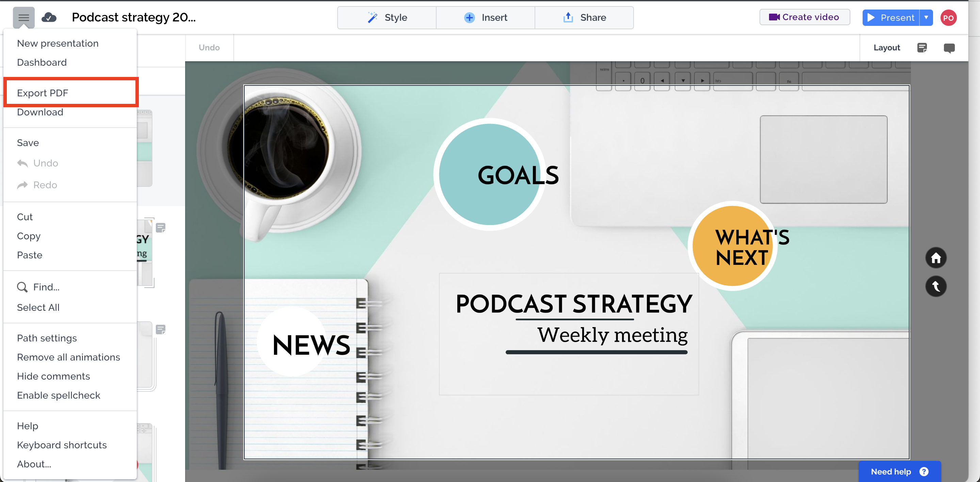Enable spellcheck from the menu
Screen dimensions: 980x482
point(58,395)
